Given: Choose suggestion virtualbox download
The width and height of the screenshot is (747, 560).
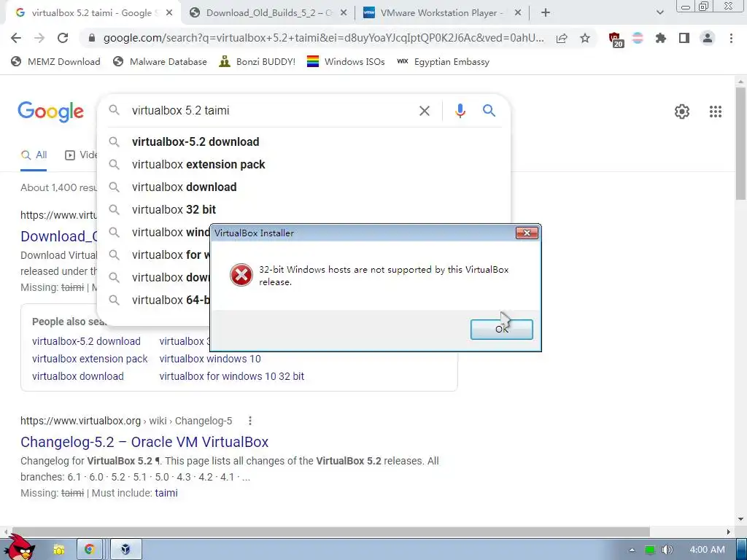Looking at the screenshot, I should (x=304, y=187).
